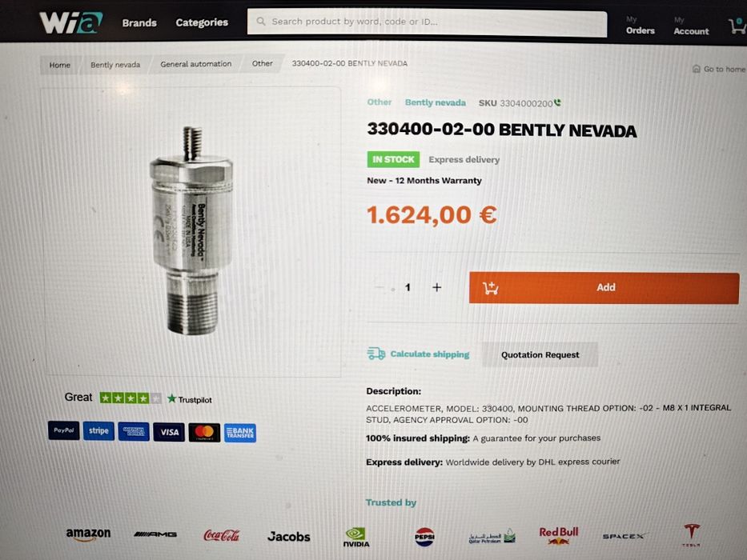
Task: Click the accelerometer product image
Action: coord(192,230)
